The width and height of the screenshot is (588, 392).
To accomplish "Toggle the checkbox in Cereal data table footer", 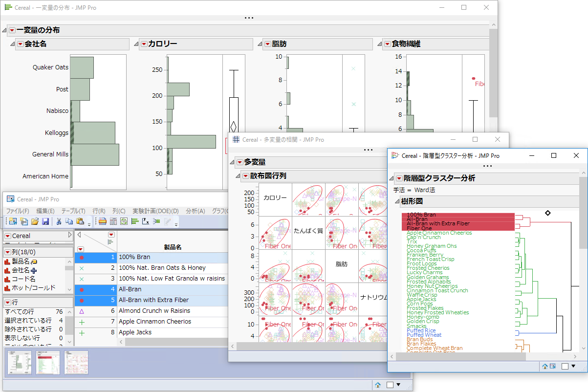I will tap(390, 385).
